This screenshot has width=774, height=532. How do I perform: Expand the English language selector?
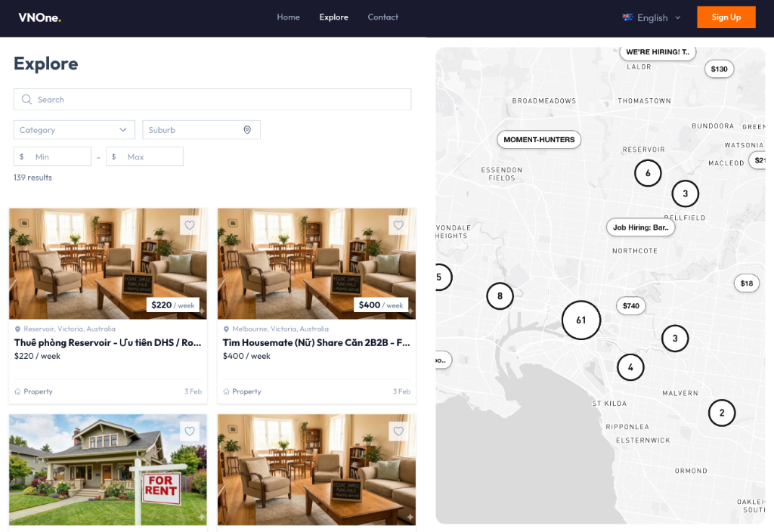[652, 18]
